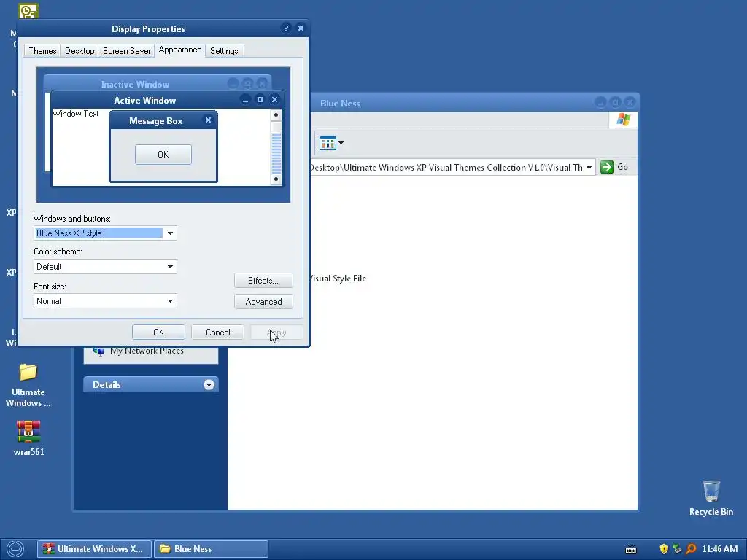The width and height of the screenshot is (747, 560).
Task: Open the Settings tab
Action: coord(224,51)
